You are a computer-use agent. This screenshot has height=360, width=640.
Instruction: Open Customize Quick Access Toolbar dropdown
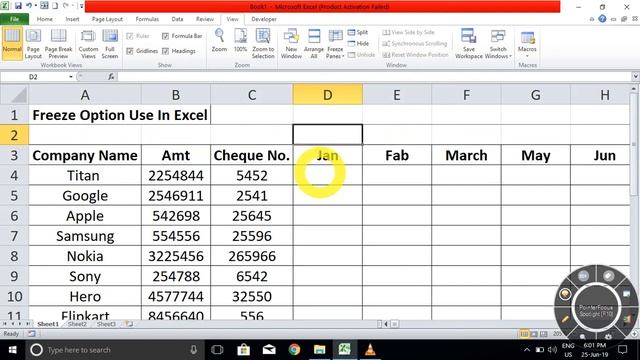point(81,6)
